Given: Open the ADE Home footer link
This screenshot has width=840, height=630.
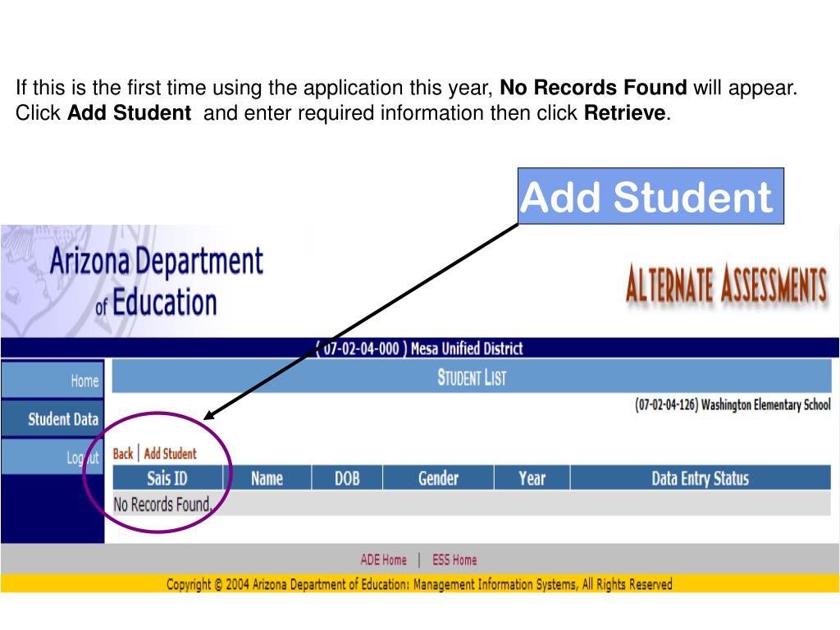Looking at the screenshot, I should click(x=384, y=559).
